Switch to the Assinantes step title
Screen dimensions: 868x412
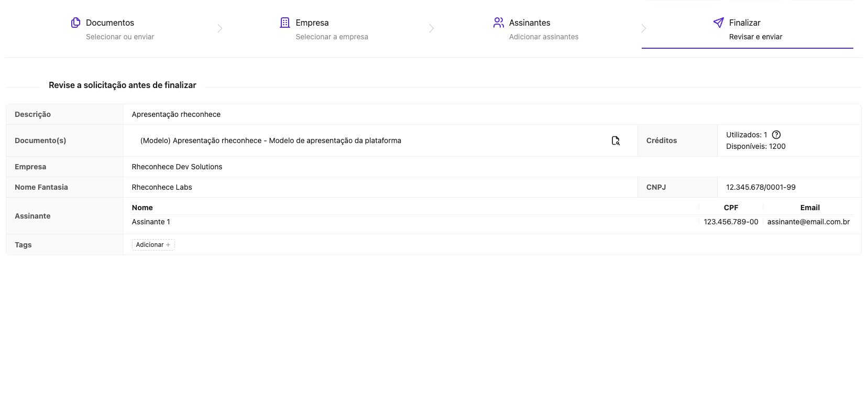(530, 23)
